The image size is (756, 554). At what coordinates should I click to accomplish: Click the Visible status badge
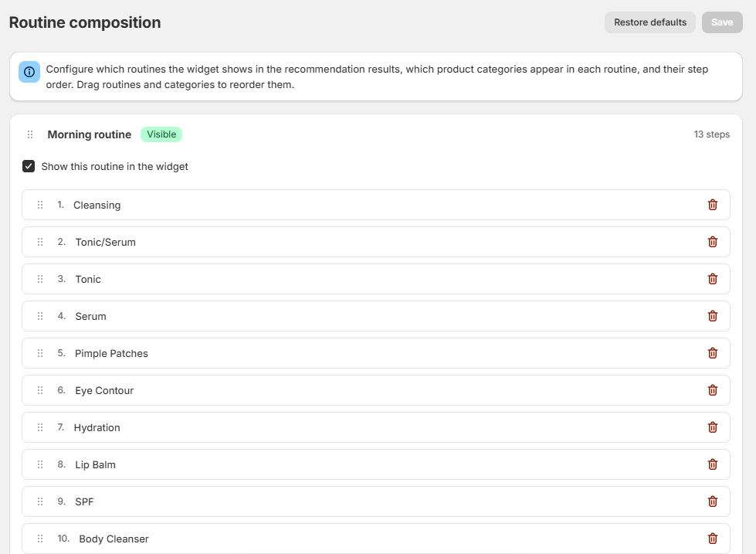pos(161,134)
